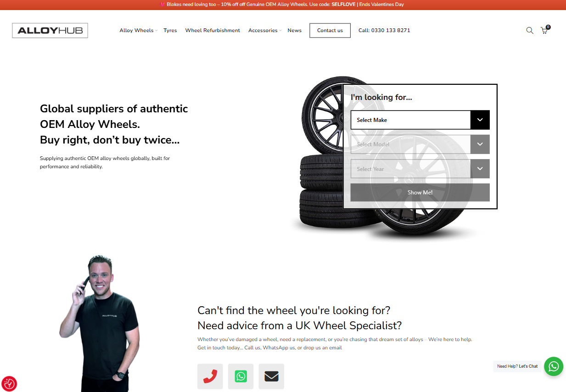Image resolution: width=566 pixels, height=392 pixels.
Task: Open the Wheel Refurbishment page
Action: [213, 31]
